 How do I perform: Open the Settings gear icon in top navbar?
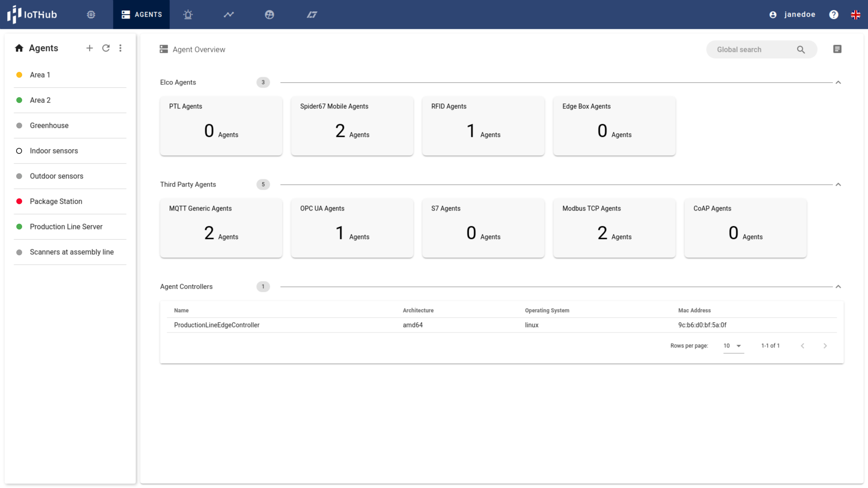tap(91, 14)
